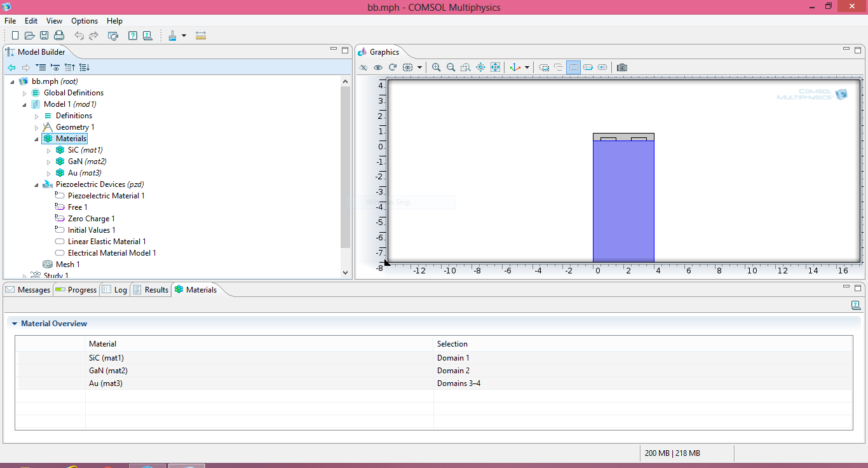Go back using the Model Builder left arrow

(x=11, y=67)
